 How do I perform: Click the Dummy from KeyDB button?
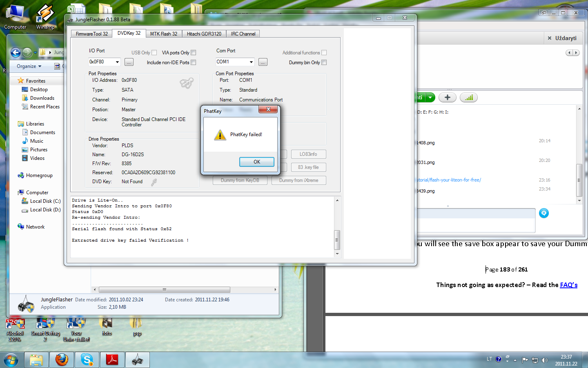240,180
